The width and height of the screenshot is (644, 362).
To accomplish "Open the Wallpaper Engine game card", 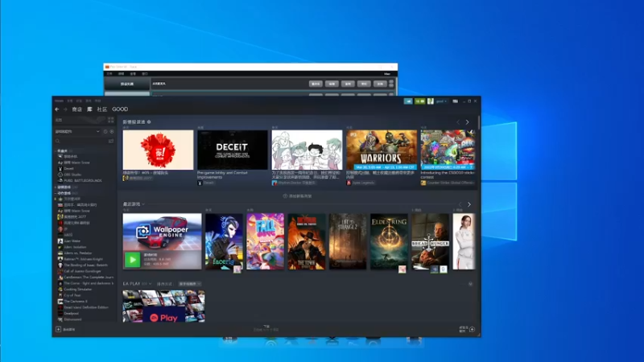I will pyautogui.click(x=163, y=241).
